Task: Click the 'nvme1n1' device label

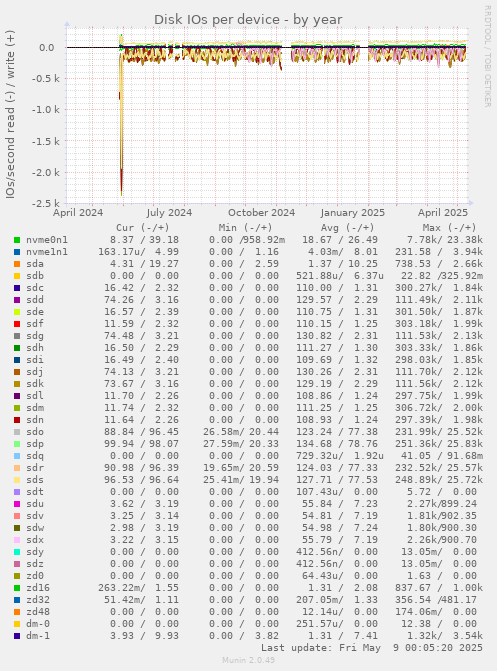Action: (47, 252)
